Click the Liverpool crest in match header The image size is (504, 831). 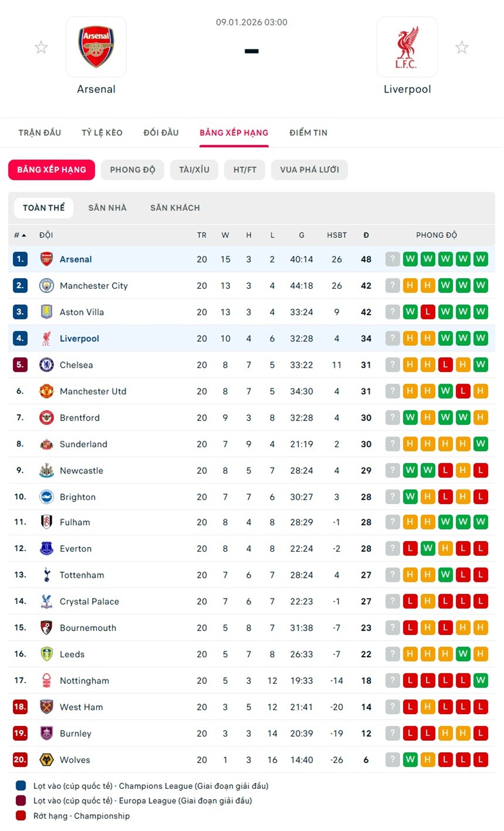tap(407, 47)
